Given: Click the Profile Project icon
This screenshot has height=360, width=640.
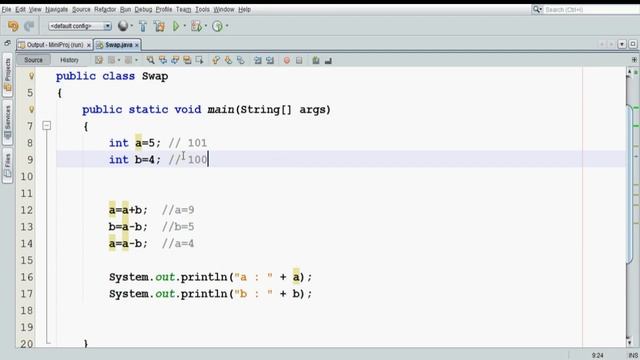Looking at the screenshot, I should 218,26.
